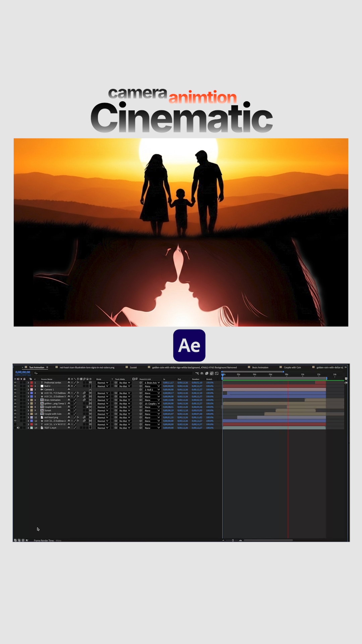Click the Text Animation panel menu icon
The height and width of the screenshot is (644, 362).
tap(47, 367)
